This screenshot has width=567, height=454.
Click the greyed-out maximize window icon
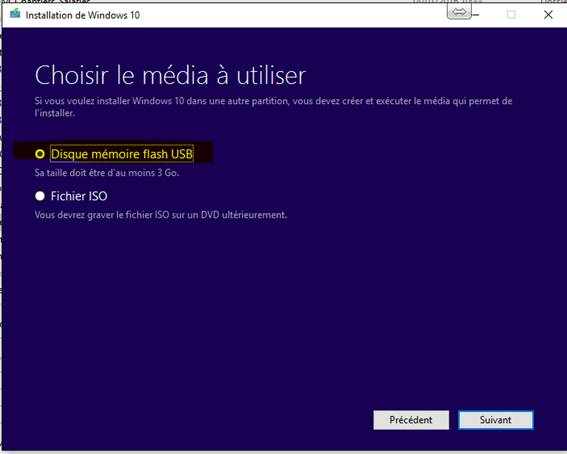(x=511, y=15)
